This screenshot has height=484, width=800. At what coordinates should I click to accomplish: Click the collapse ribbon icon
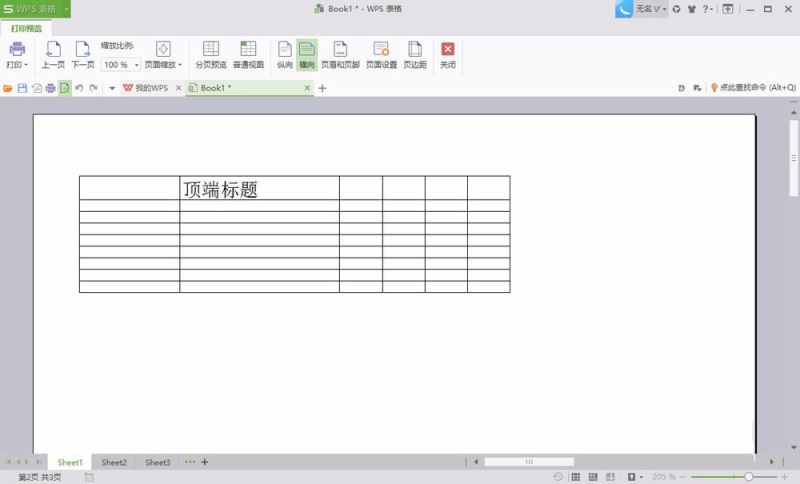pyautogui.click(x=728, y=9)
